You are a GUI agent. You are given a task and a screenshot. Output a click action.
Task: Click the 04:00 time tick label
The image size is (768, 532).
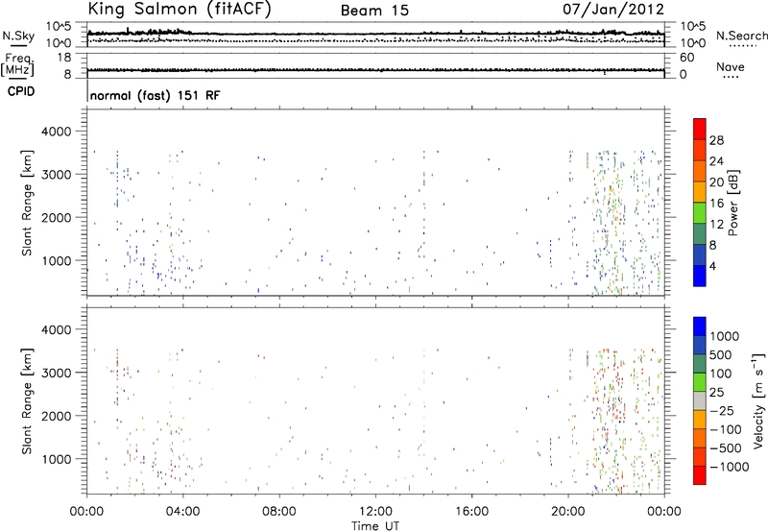point(182,512)
